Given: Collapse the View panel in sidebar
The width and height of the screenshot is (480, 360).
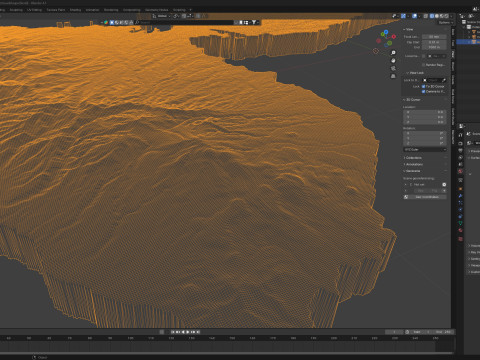Looking at the screenshot, I should point(409,29).
